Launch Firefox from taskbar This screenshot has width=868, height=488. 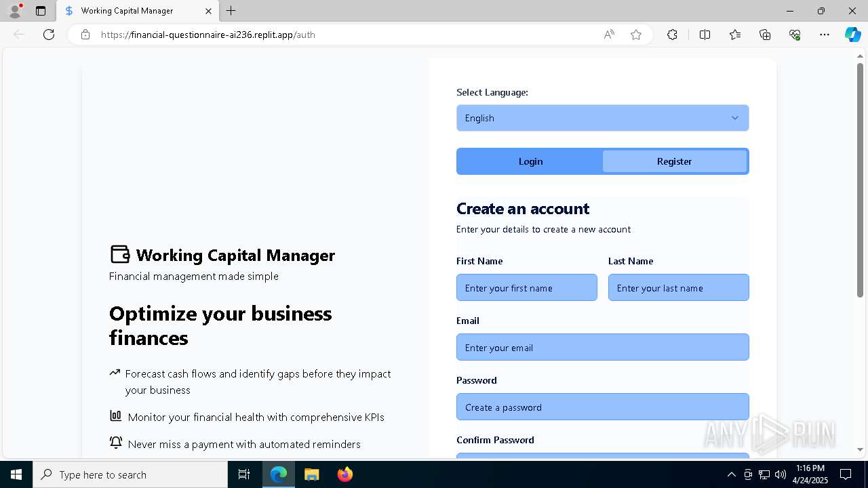click(345, 474)
